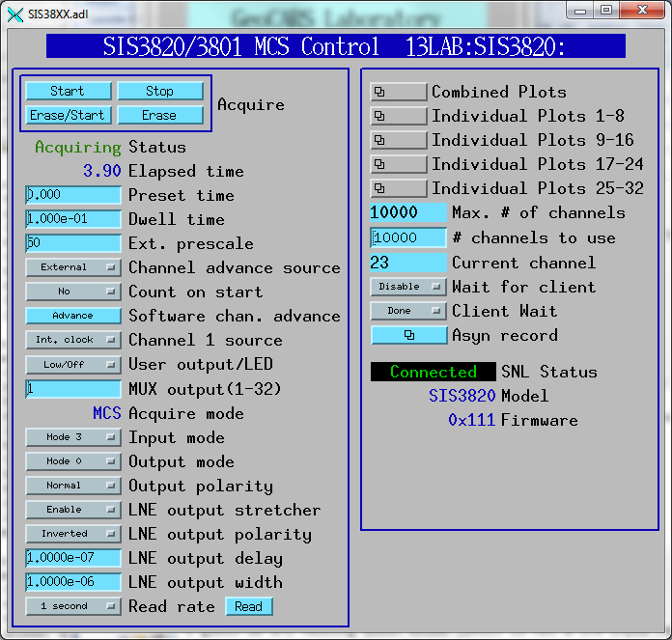Viewport: 672px width, 640px height.
Task: Click the Erase button
Action: (x=159, y=115)
